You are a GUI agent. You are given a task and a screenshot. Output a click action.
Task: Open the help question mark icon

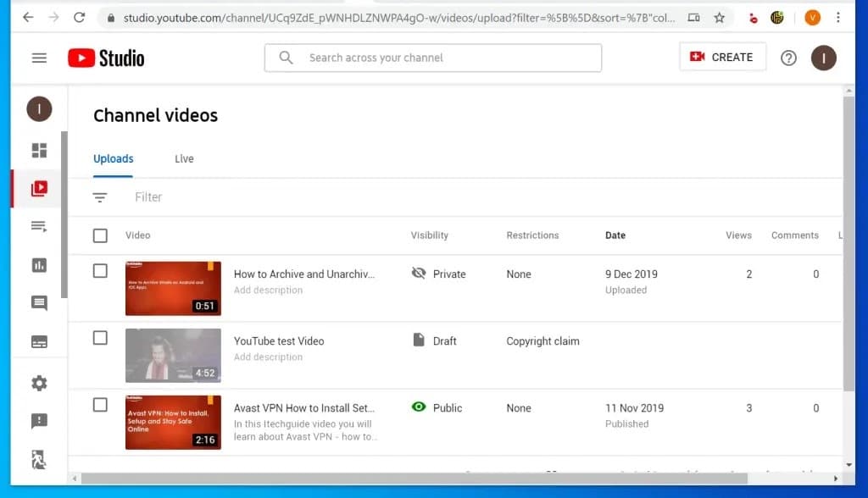click(788, 58)
